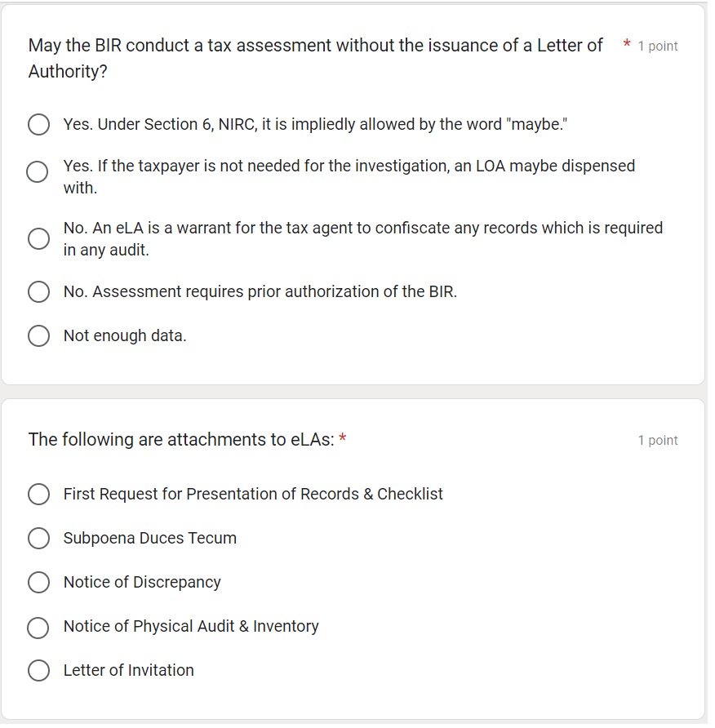Pick the 'Notice of Discrepancy' radio option
This screenshot has height=728, width=715.
(x=38, y=582)
